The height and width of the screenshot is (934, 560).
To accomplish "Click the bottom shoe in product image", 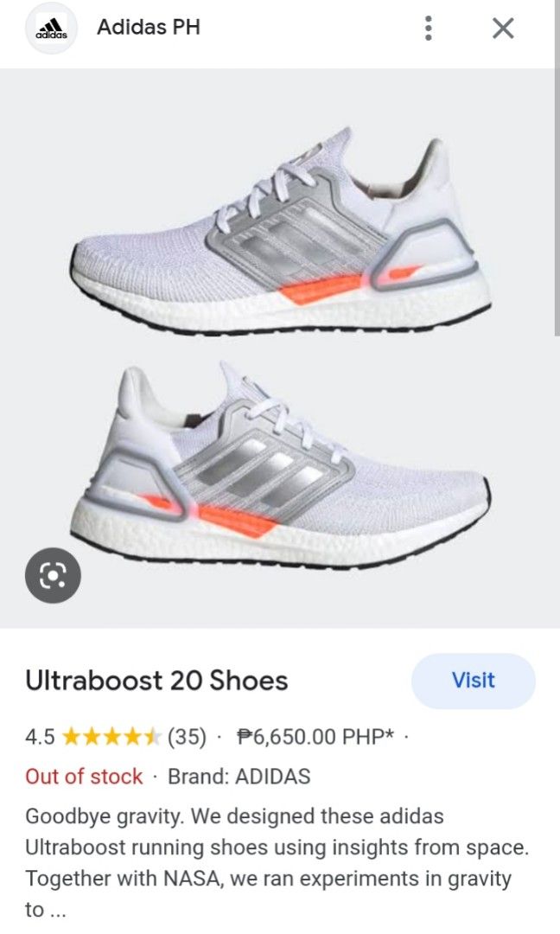I will (x=280, y=464).
